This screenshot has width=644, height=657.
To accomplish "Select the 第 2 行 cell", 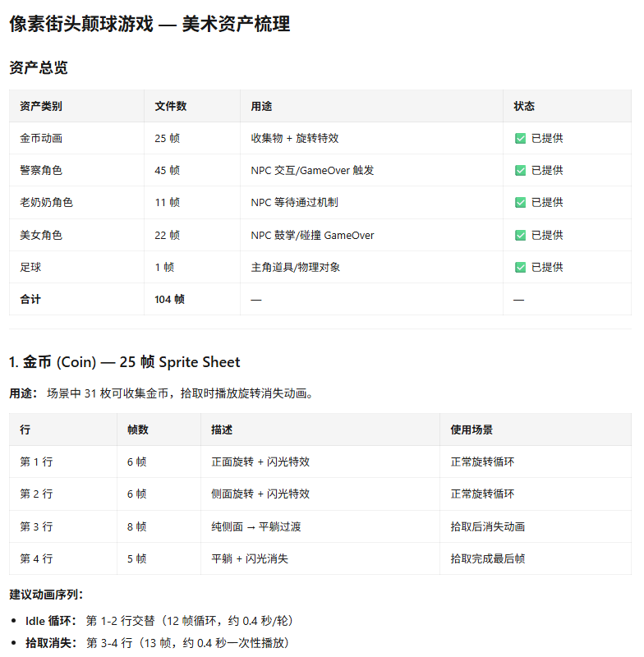I will [x=63, y=494].
